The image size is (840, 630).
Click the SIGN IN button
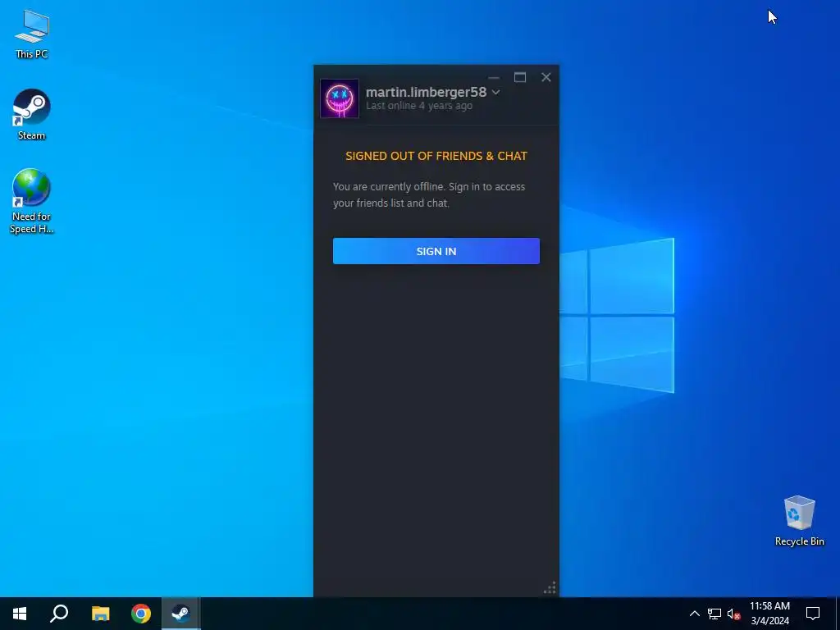[436, 251]
